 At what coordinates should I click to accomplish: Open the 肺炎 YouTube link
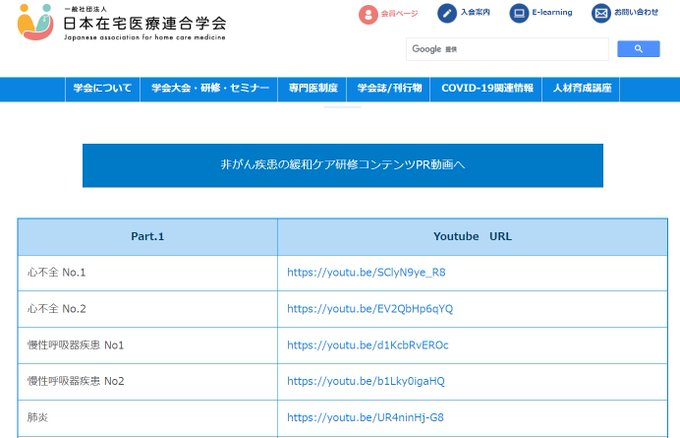(x=365, y=418)
